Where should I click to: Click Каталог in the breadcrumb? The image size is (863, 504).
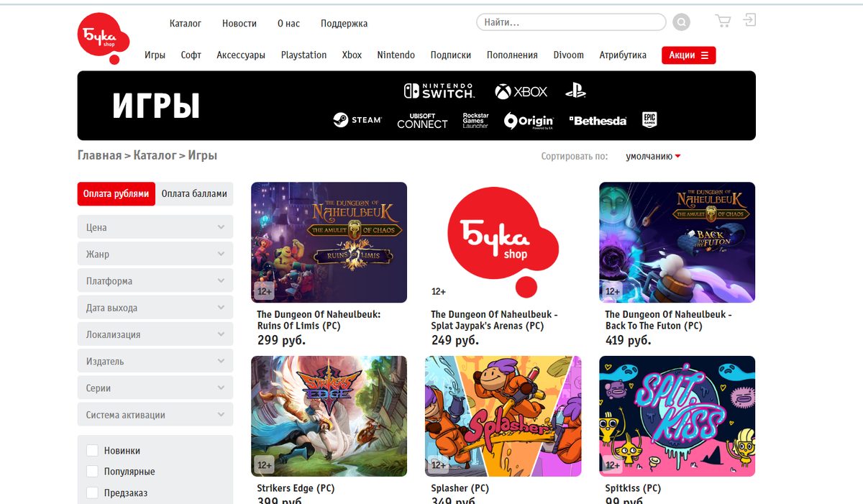[155, 155]
